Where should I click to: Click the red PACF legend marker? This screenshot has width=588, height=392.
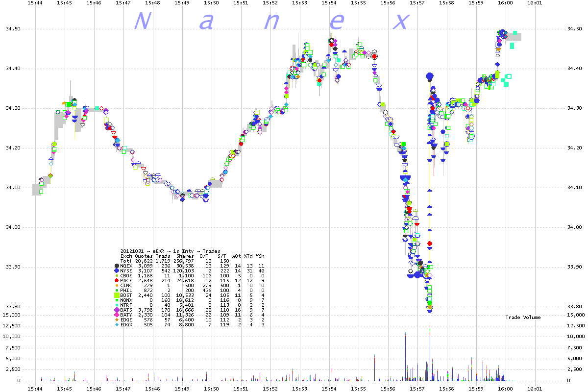point(116,280)
